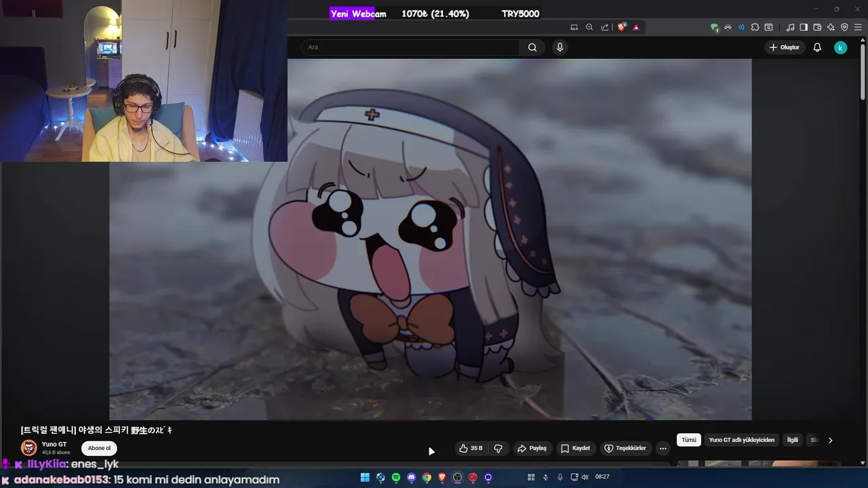Select the İlgili filter chip
868x488 pixels.
pyautogui.click(x=792, y=440)
